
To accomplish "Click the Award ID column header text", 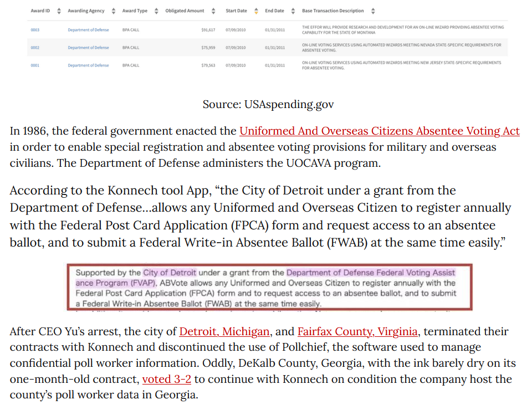I will (40, 11).
